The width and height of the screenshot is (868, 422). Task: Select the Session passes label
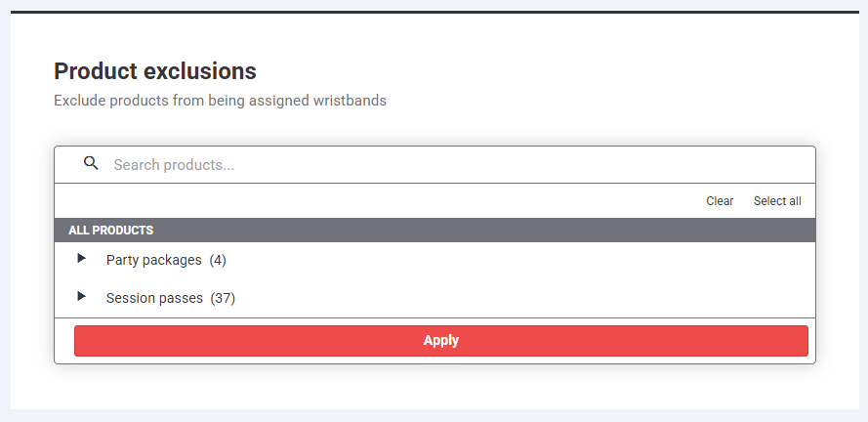pyautogui.click(x=154, y=297)
